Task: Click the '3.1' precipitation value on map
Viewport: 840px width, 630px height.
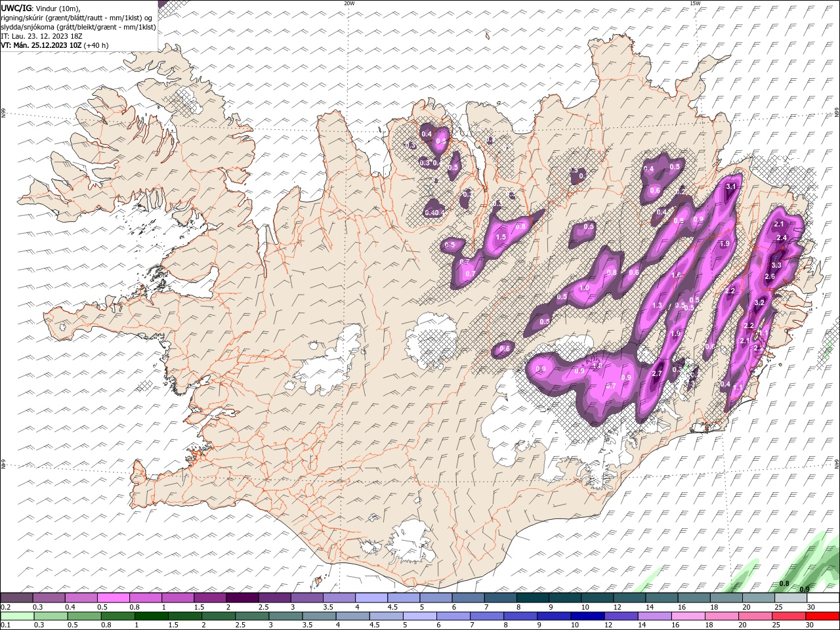Action: pos(731,187)
